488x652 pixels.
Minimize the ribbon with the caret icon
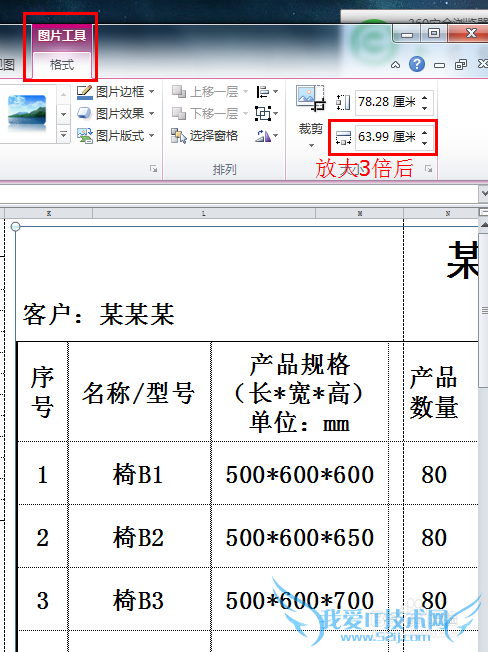(395, 65)
